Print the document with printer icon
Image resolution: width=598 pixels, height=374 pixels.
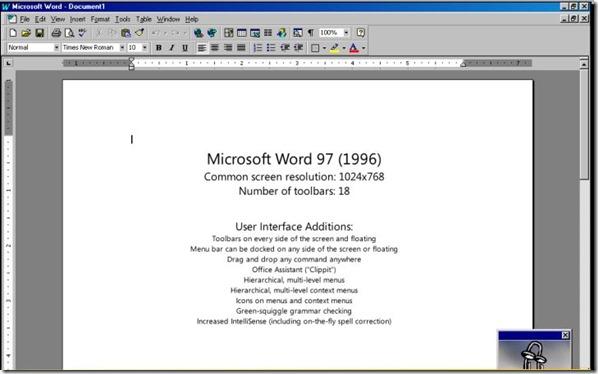click(x=56, y=33)
